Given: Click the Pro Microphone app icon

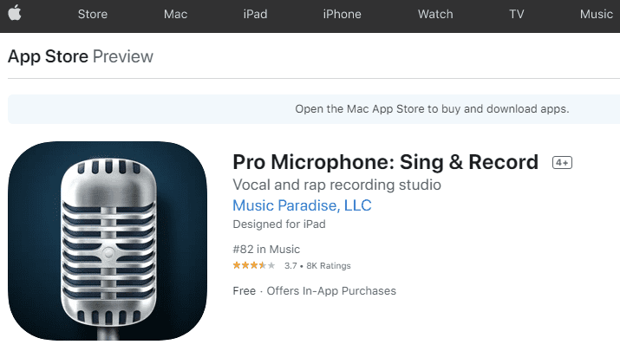Looking at the screenshot, I should pos(108,241).
